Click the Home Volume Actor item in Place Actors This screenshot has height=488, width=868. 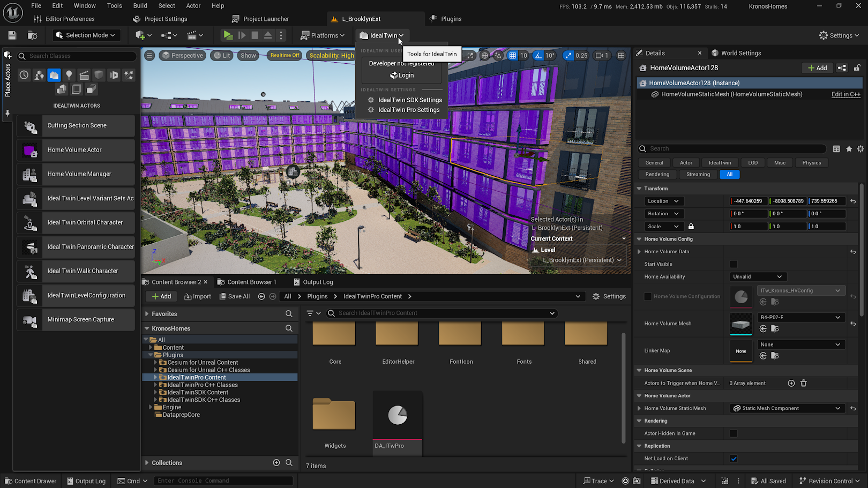pos(76,150)
